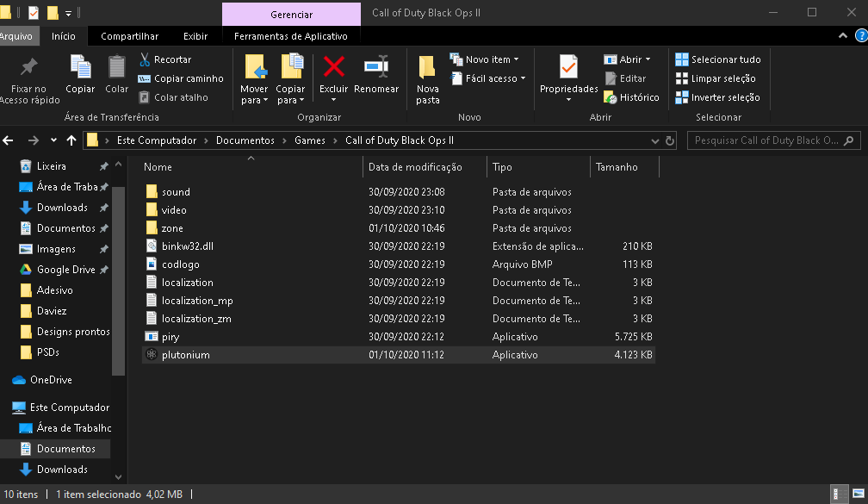Open the Fácil acesso dropdown

click(x=488, y=78)
